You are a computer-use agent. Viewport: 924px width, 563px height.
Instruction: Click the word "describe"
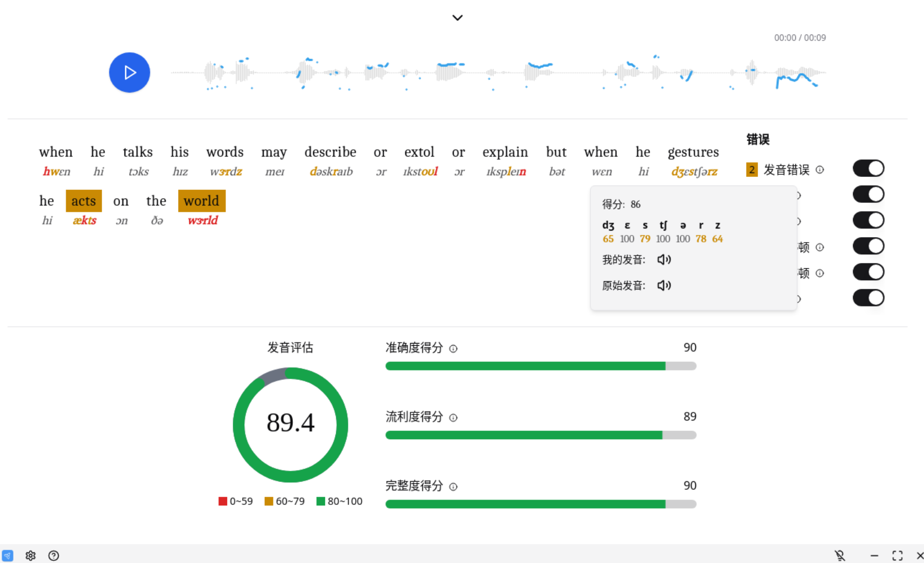(330, 152)
